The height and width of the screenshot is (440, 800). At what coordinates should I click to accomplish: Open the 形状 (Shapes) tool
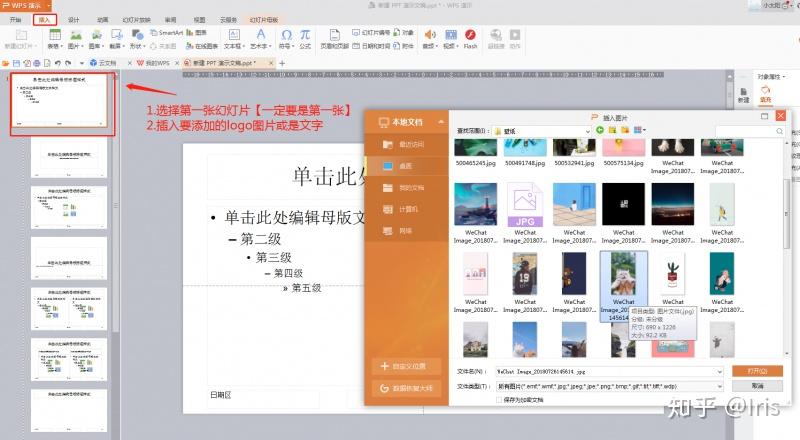(x=137, y=39)
